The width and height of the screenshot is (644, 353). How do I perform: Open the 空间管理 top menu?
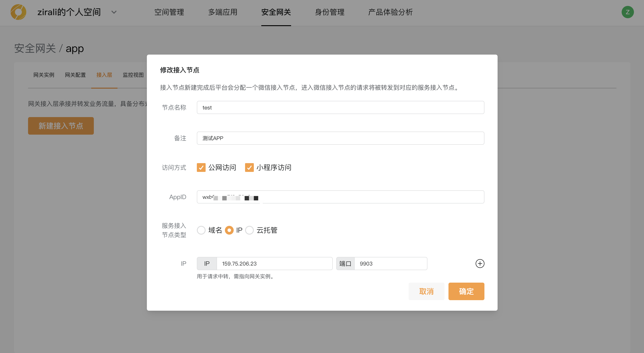[169, 12]
